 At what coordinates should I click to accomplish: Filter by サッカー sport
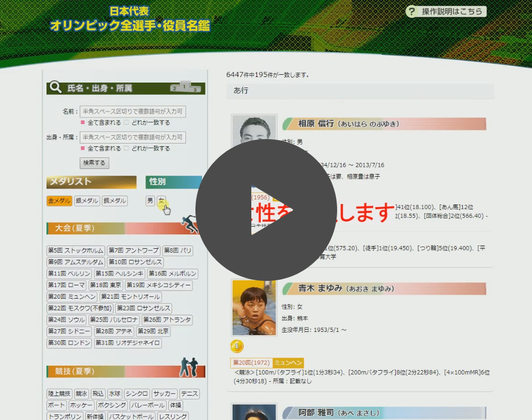pos(164,394)
